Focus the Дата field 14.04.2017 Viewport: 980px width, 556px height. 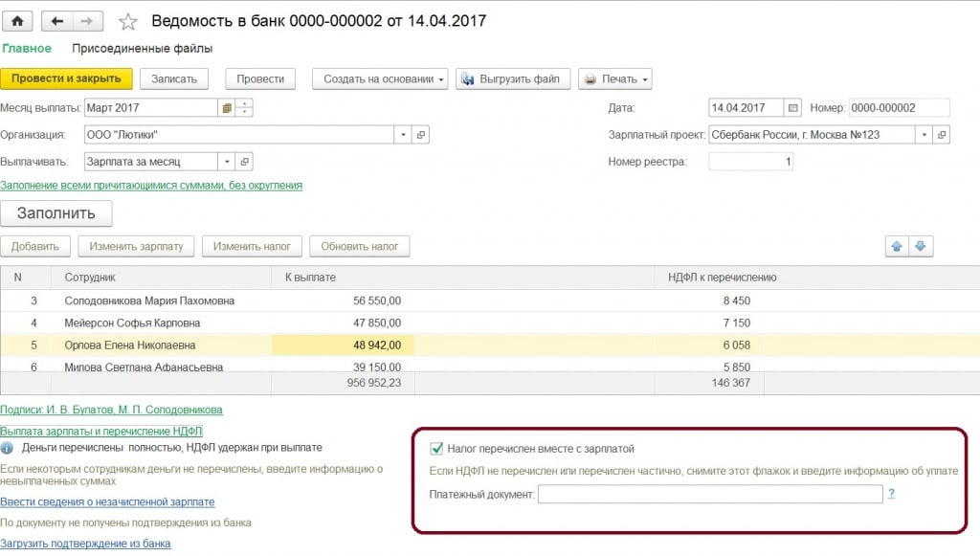746,108
